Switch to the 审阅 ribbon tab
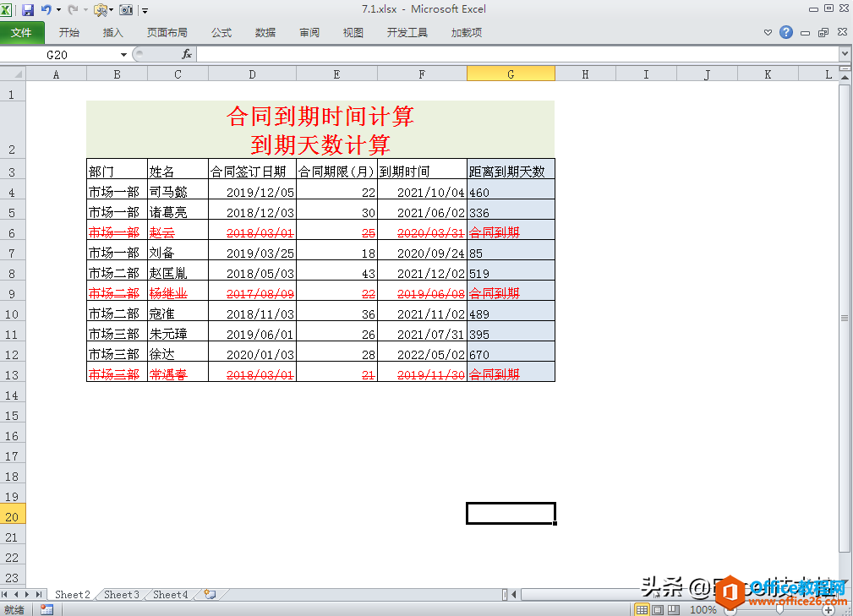This screenshot has height=616, width=853. click(x=309, y=33)
